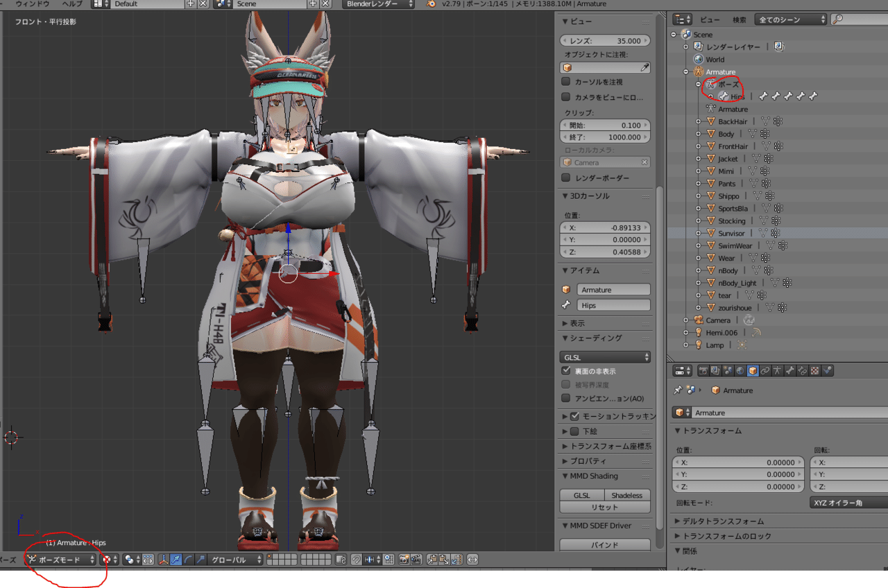888x588 pixels.
Task: Open the Scene properties tab icon
Action: [x=728, y=371]
